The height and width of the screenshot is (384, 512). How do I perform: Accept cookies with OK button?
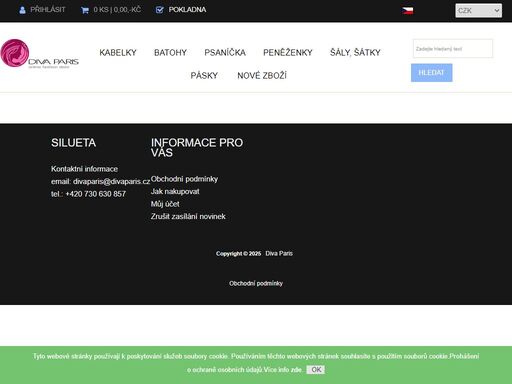pyautogui.click(x=316, y=370)
